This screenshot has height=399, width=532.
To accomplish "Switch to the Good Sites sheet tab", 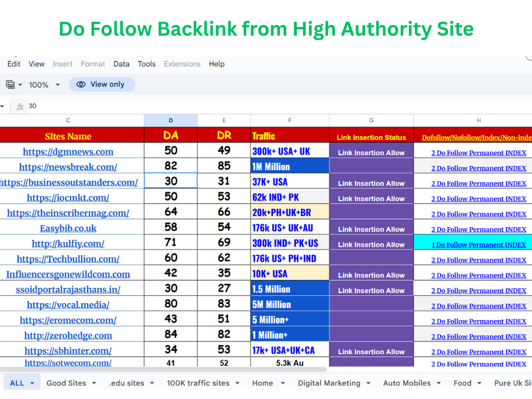I will coord(66,383).
